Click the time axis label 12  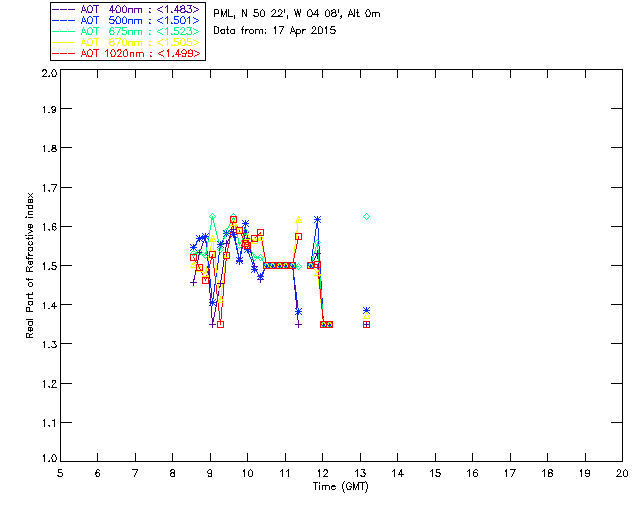tap(322, 473)
